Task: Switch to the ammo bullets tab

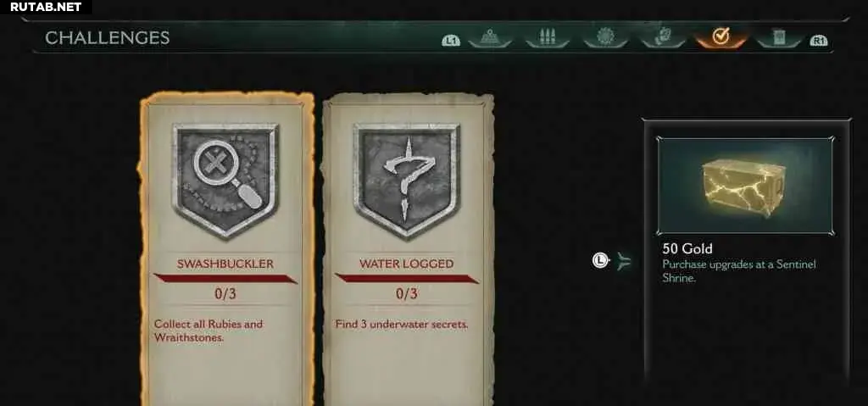Action: (548, 37)
